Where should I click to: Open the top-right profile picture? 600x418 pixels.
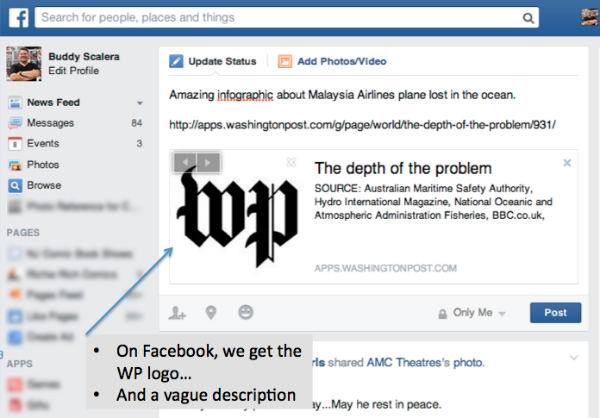coord(590,17)
